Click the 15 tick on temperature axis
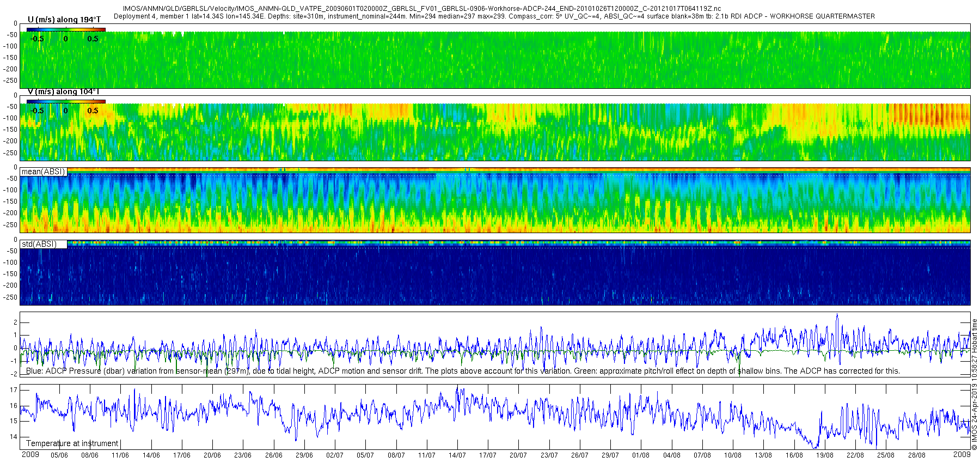The height and width of the screenshot is (463, 980). coord(14,421)
